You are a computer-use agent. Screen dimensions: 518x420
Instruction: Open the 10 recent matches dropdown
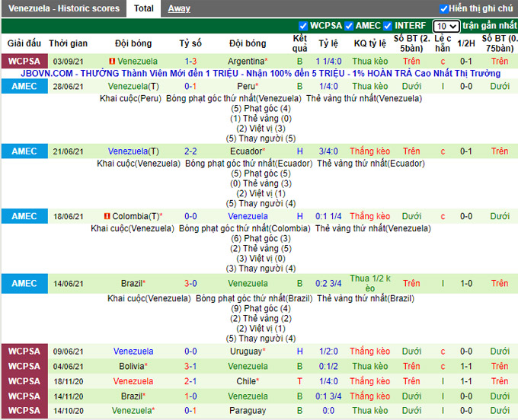446,26
